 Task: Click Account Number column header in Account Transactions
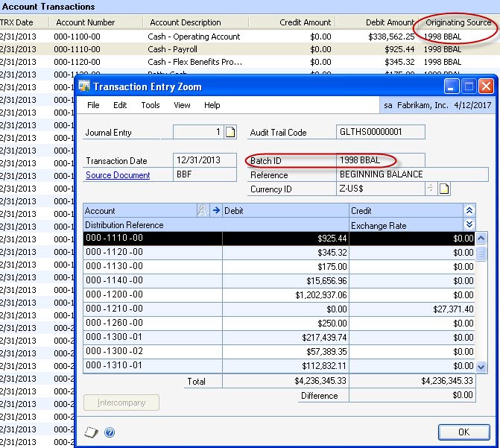point(85,22)
